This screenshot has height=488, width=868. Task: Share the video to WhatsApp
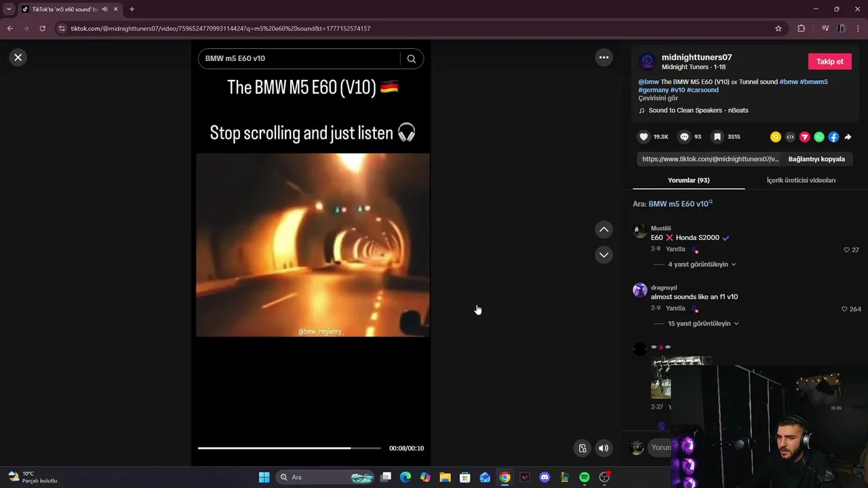[819, 137]
